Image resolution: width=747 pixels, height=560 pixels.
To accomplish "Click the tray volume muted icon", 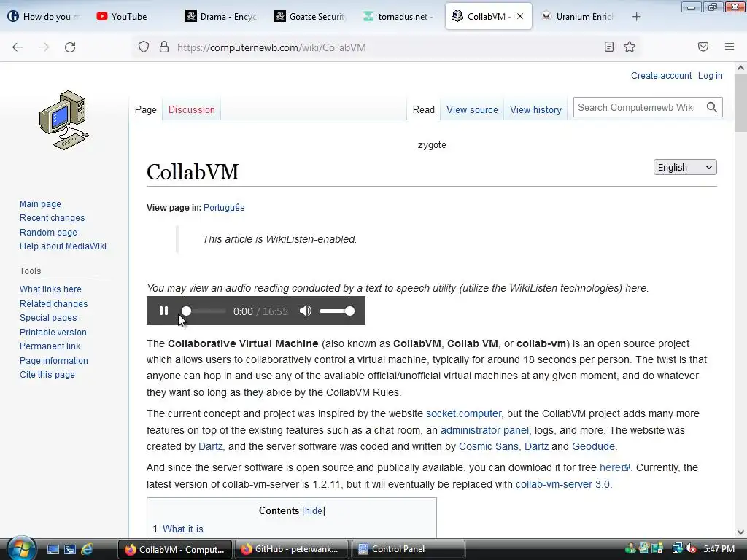I will pyautogui.click(x=691, y=548).
